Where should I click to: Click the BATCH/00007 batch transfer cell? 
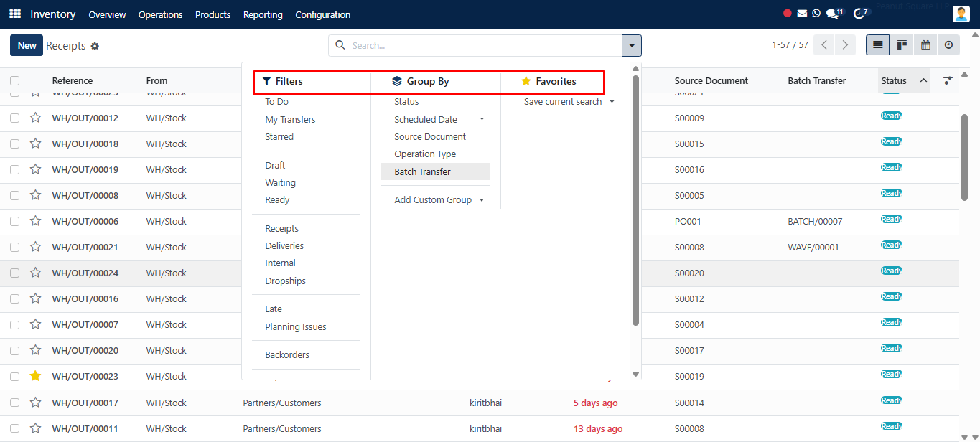click(815, 221)
